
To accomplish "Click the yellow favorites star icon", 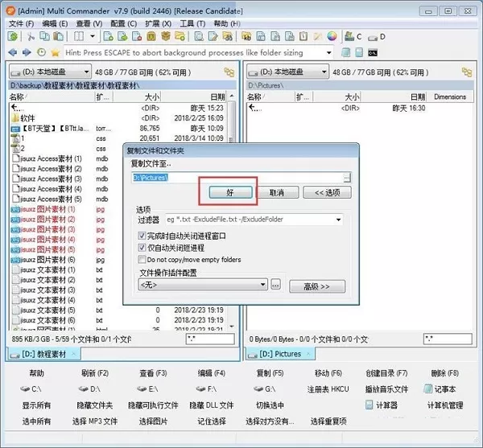I will [55, 52].
